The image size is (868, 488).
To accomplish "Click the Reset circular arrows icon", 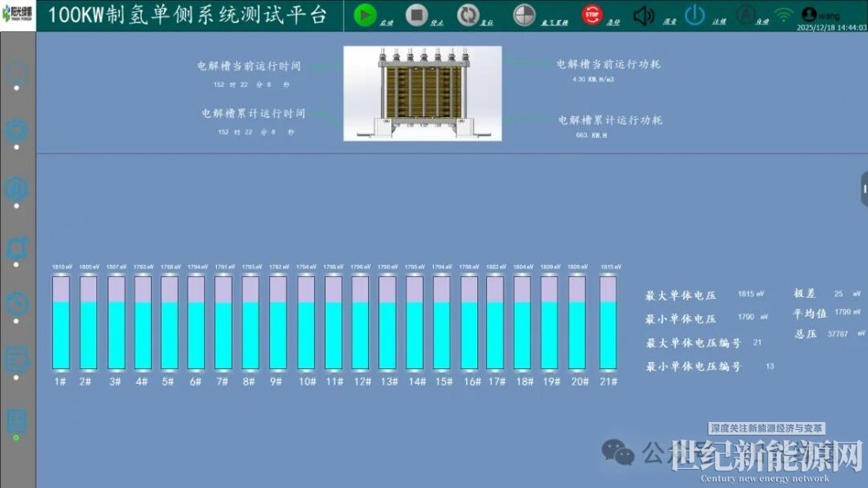I will click(x=469, y=15).
